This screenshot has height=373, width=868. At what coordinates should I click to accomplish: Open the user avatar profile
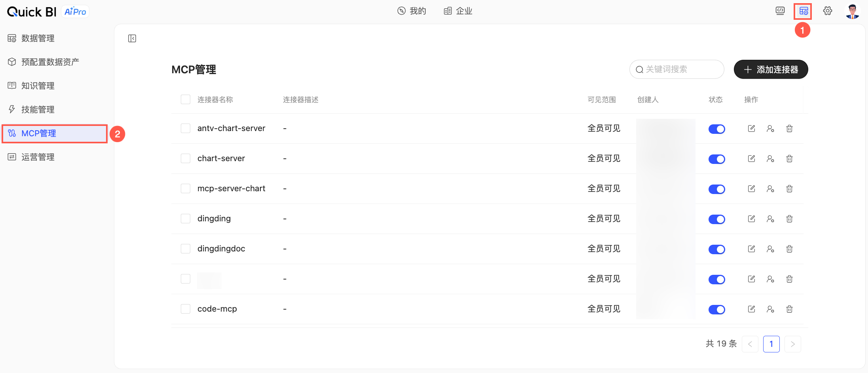tap(853, 11)
